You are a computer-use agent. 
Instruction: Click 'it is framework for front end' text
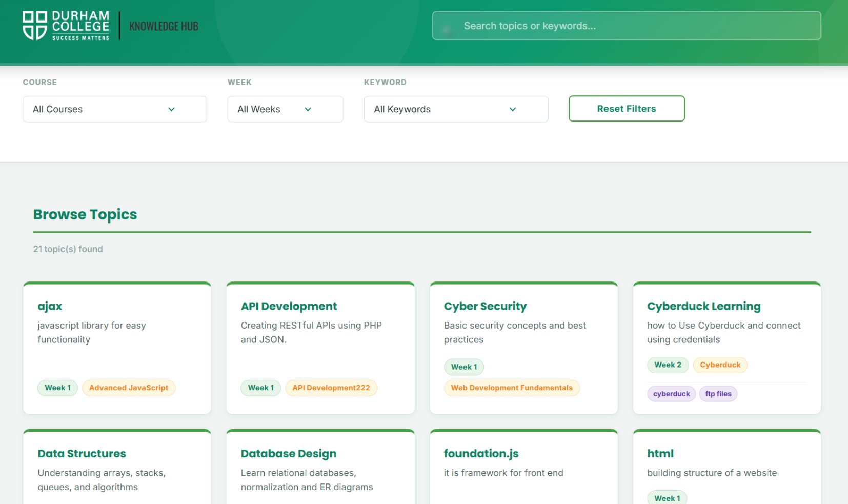[x=503, y=473]
